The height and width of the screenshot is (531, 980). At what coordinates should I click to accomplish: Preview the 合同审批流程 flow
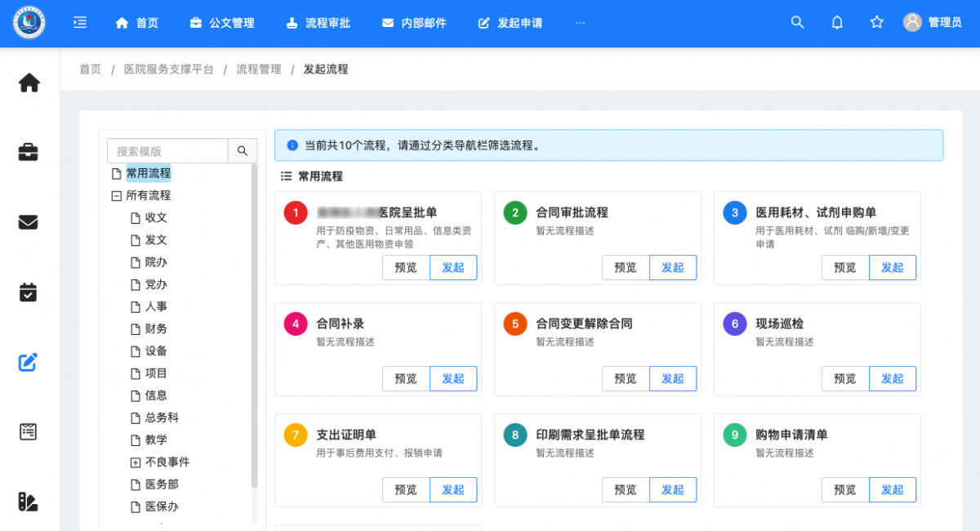pos(626,267)
